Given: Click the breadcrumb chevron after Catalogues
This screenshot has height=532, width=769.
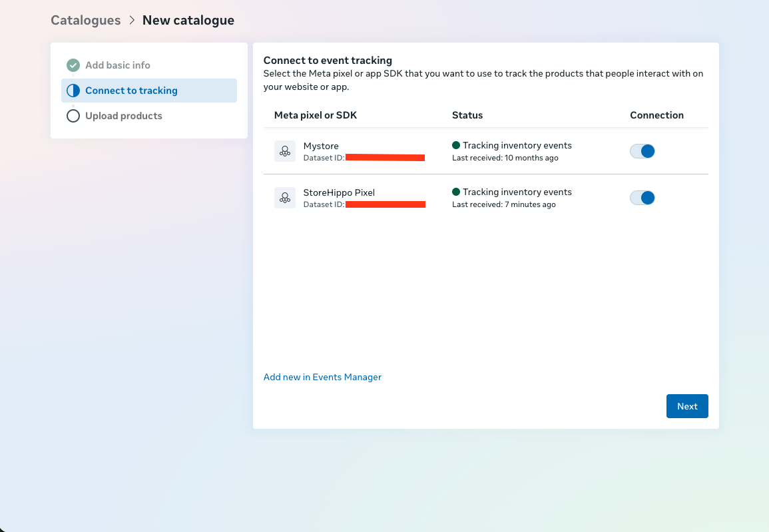Looking at the screenshot, I should (132, 21).
